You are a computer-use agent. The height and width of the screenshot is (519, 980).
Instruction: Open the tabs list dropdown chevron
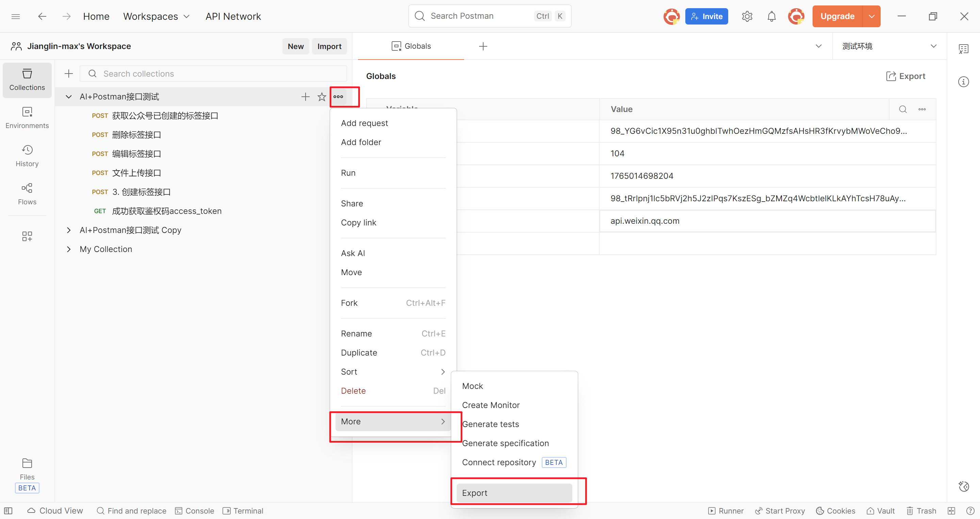point(819,46)
